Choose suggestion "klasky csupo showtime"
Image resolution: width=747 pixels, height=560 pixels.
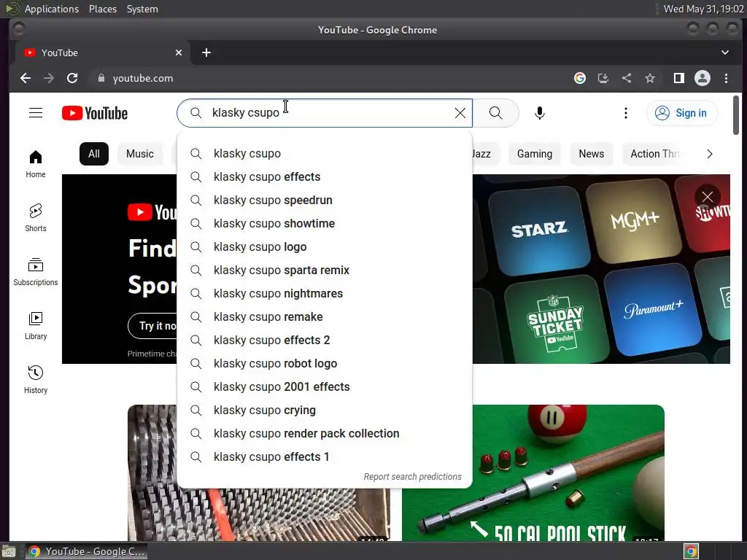click(x=325, y=223)
